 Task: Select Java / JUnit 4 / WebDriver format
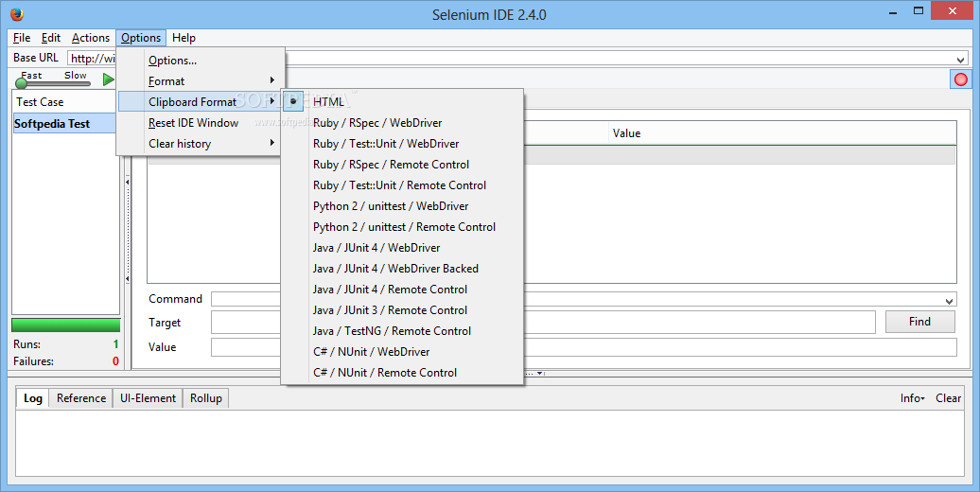[x=402, y=248]
